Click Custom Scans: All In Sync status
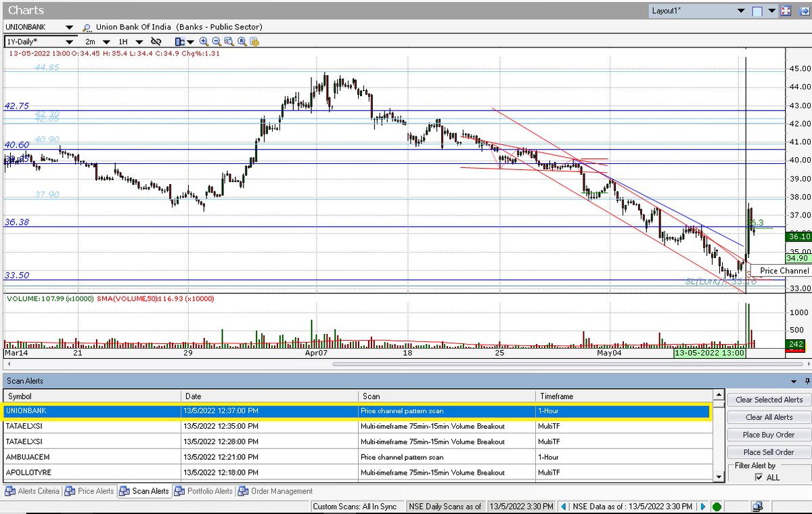Screen dimensions: 812x514 point(357,507)
